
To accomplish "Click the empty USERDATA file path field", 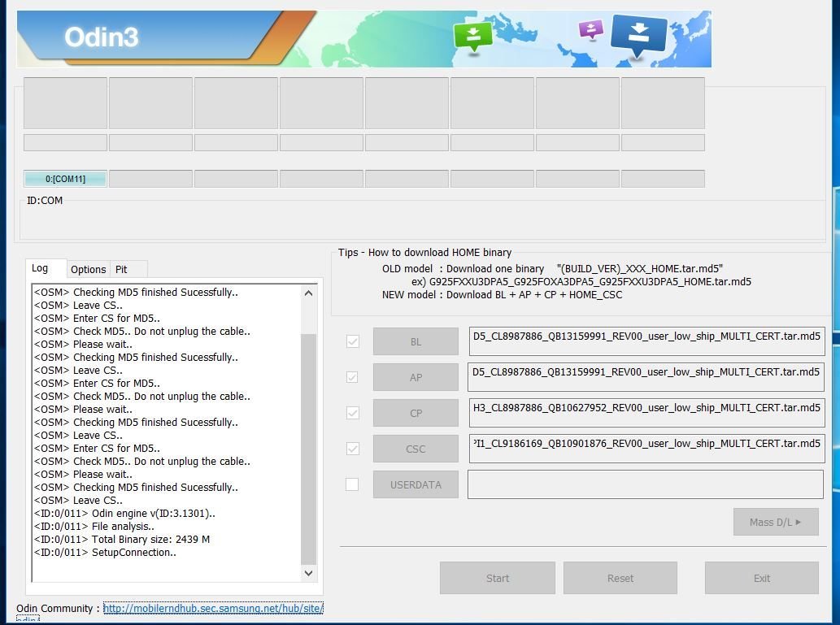I will coord(646,484).
